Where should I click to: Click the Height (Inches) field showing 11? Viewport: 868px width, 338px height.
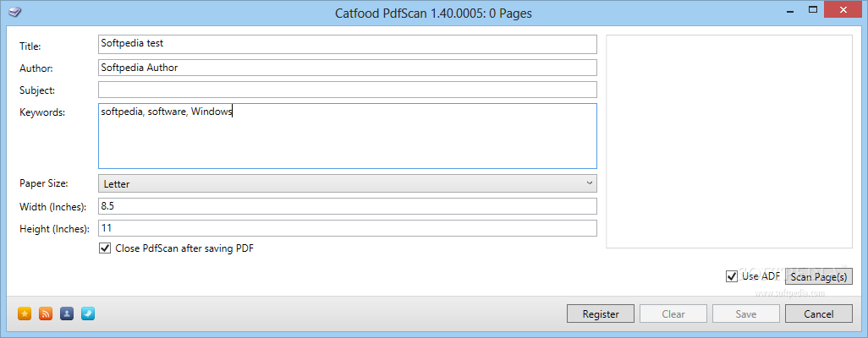pos(348,228)
